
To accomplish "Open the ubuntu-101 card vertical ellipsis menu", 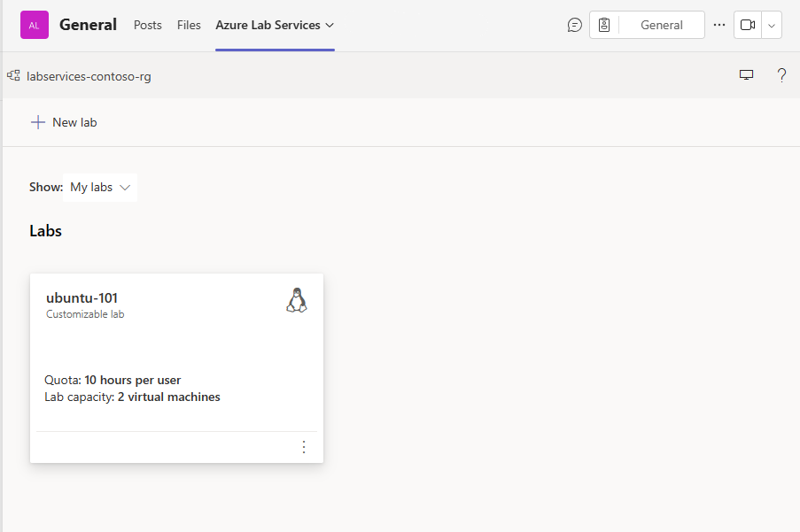I will tap(304, 447).
